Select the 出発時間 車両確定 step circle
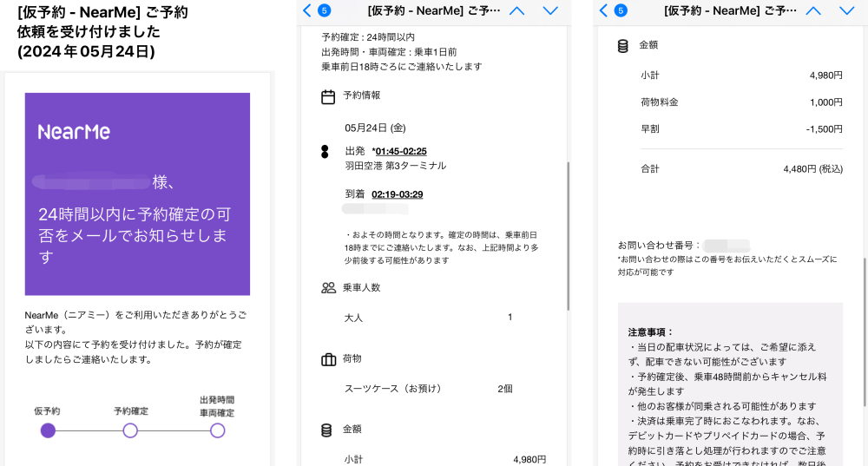 (x=218, y=430)
